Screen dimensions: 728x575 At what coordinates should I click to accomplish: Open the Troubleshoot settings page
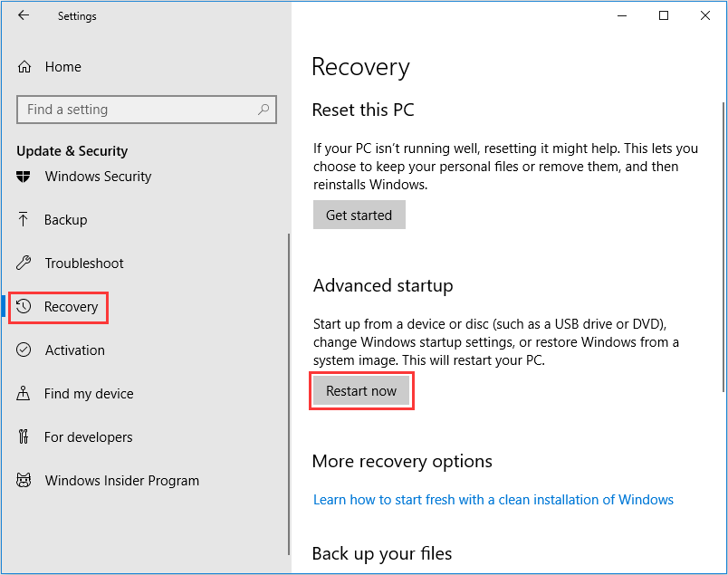pos(84,264)
